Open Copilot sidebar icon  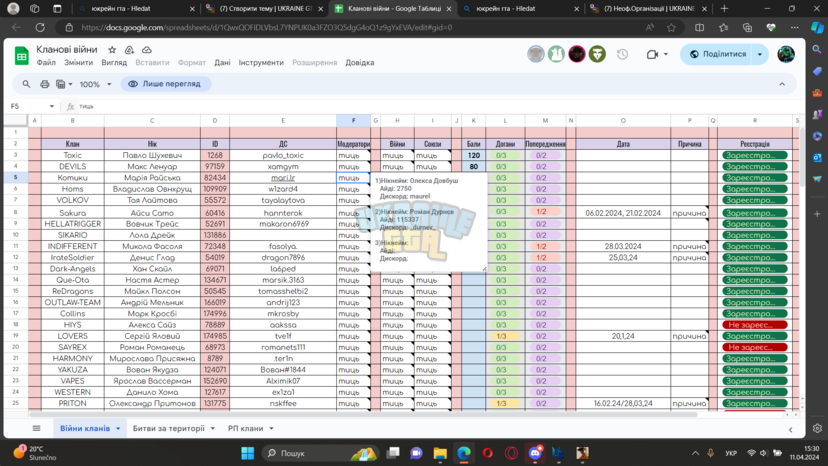pos(817,27)
